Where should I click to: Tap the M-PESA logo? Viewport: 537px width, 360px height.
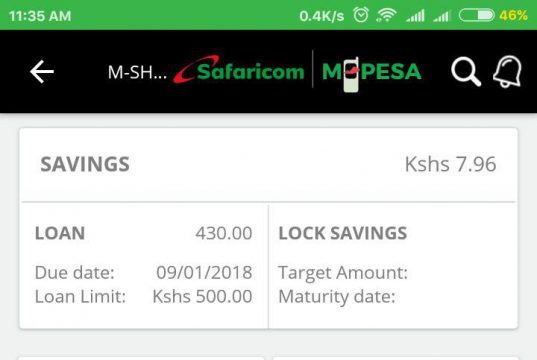[x=372, y=73]
